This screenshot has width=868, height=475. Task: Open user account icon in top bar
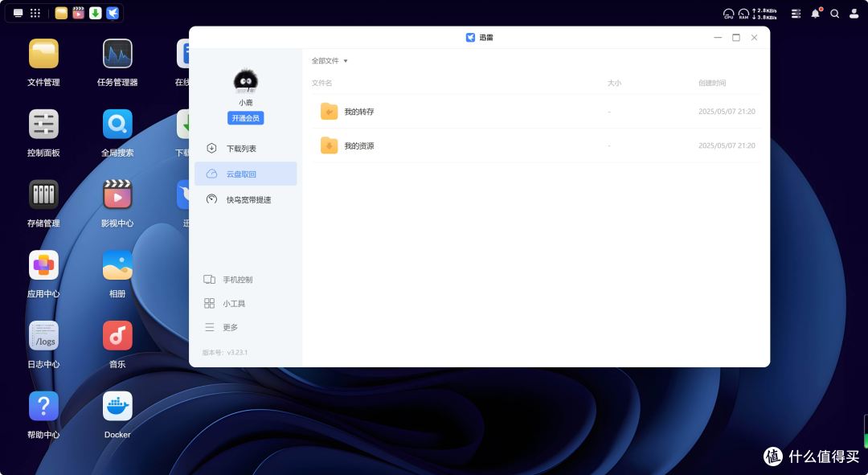(x=854, y=14)
